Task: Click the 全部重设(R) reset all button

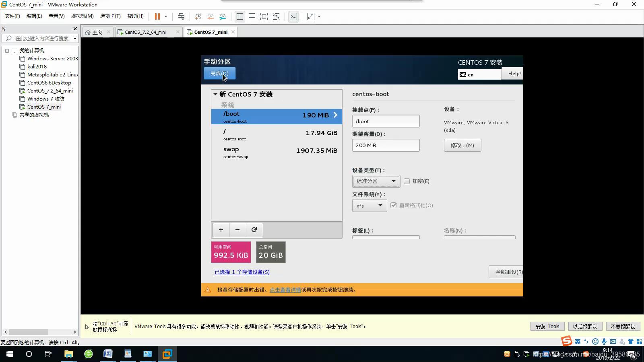Action: coord(506,272)
